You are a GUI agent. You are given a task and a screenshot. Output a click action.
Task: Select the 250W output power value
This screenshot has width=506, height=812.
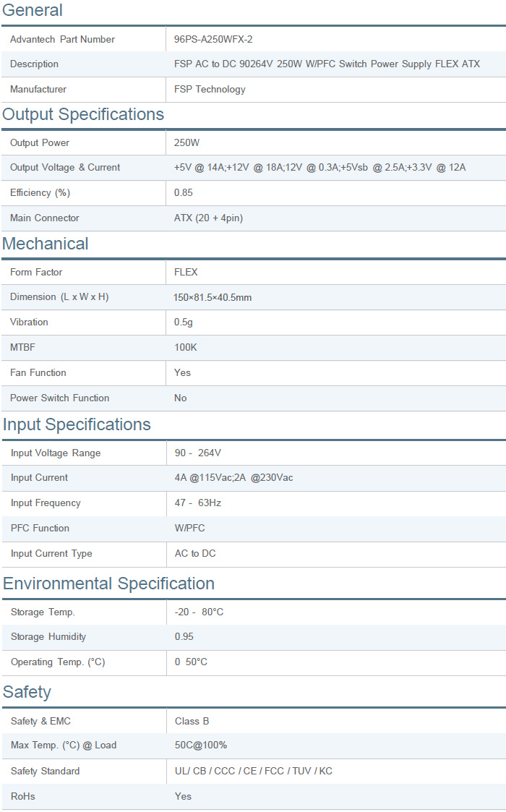186,143
